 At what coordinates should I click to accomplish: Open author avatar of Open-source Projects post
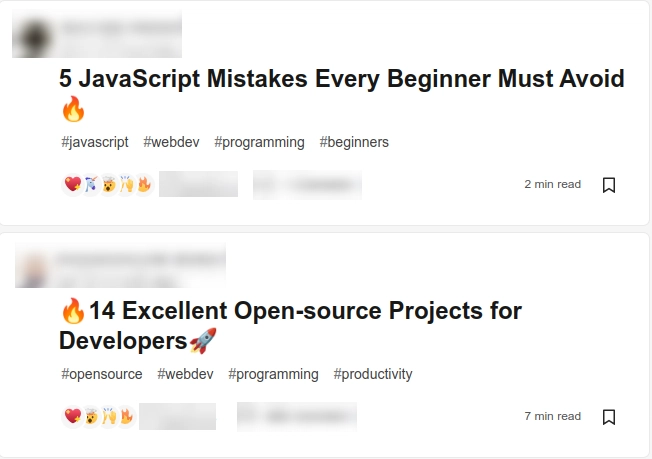point(34,268)
